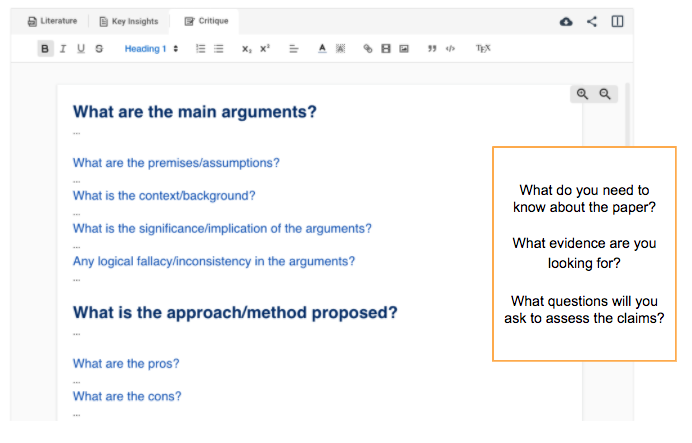The image size is (692, 443).
Task: Zoom out the document
Action: click(x=605, y=94)
